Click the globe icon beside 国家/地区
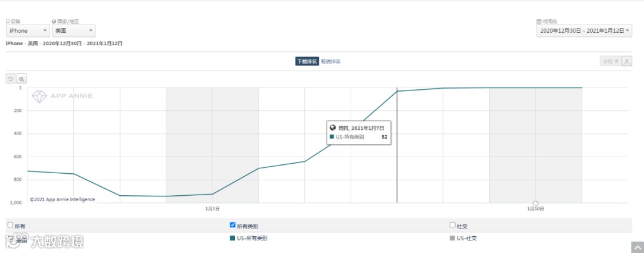Image resolution: width=644 pixels, height=253 pixels. pyautogui.click(x=54, y=21)
